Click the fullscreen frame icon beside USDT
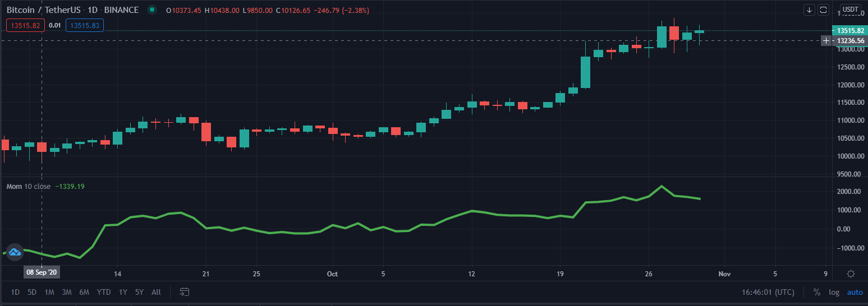The width and height of the screenshot is (868, 306). (x=823, y=9)
